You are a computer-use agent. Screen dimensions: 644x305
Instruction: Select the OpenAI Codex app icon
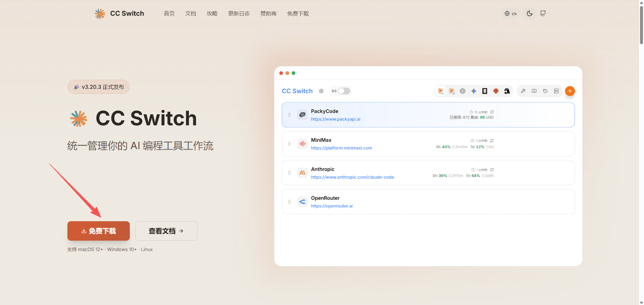click(463, 91)
